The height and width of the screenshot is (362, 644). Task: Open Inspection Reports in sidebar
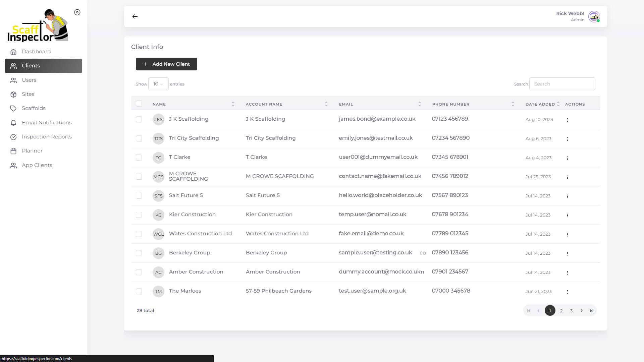44,137
